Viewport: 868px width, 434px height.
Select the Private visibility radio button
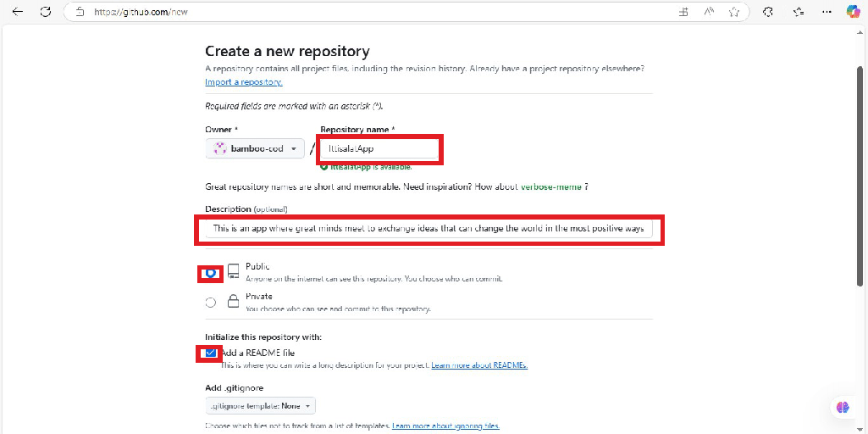[210, 302]
